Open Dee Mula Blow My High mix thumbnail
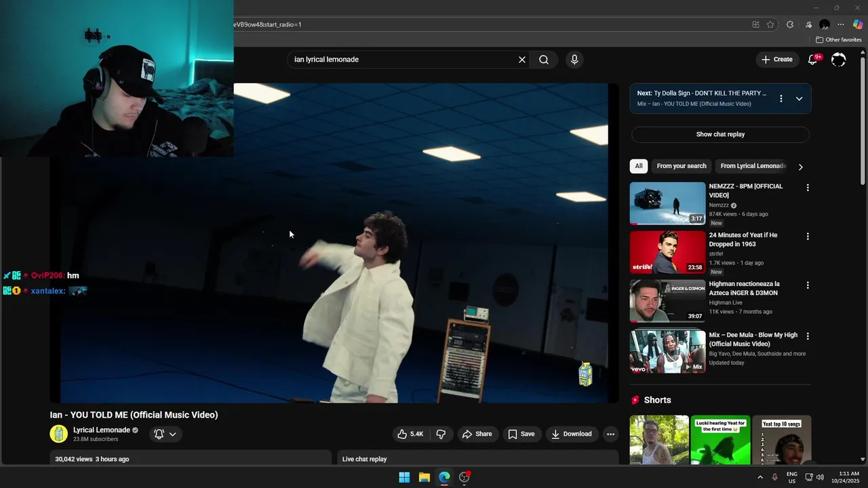This screenshot has height=488, width=868. tap(667, 351)
